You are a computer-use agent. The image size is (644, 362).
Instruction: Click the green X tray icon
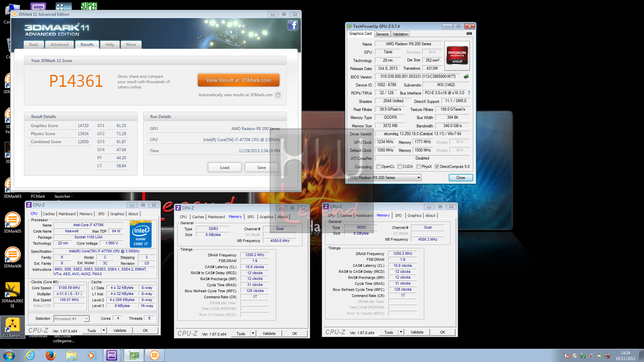coord(599,356)
